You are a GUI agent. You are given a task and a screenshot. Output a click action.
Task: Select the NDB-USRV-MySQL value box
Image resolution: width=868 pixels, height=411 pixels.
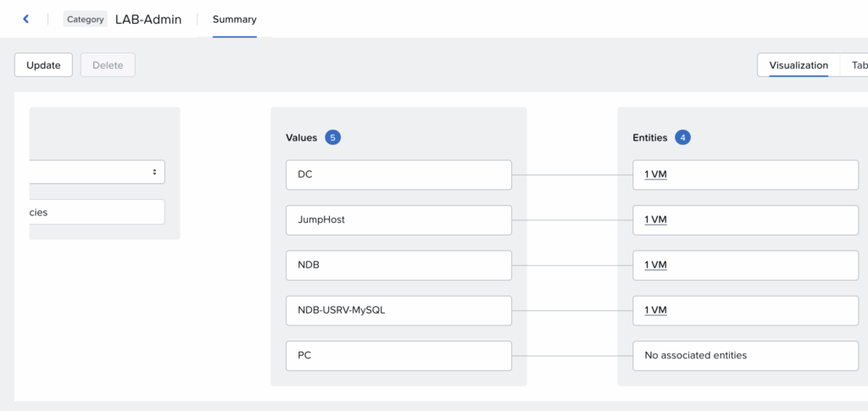pos(398,310)
